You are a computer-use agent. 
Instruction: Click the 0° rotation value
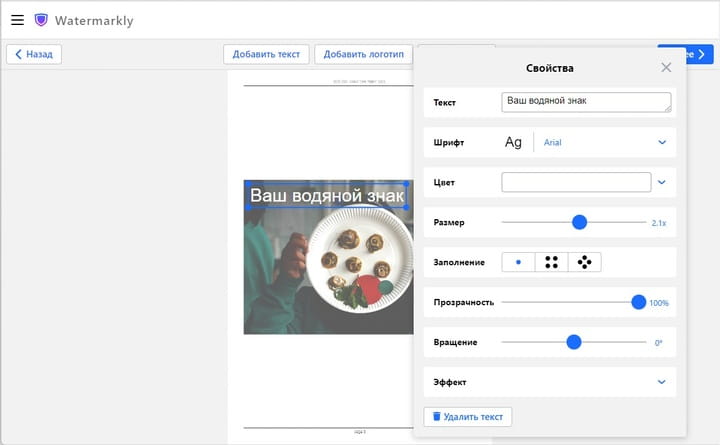[x=658, y=343]
